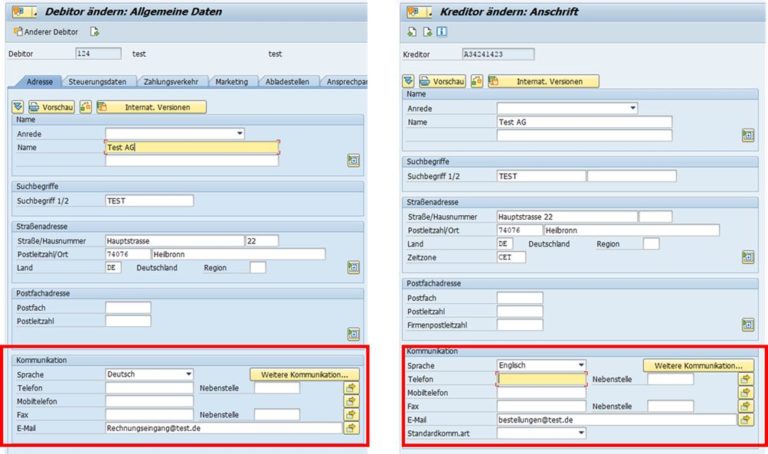
Task: Click Internat. Versionen in Kreditor window
Action: pos(543,81)
